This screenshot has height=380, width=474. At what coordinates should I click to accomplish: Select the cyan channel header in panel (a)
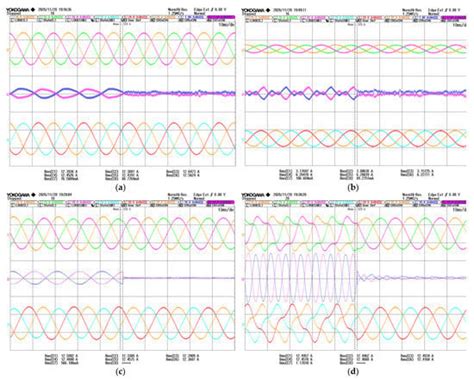107,16
